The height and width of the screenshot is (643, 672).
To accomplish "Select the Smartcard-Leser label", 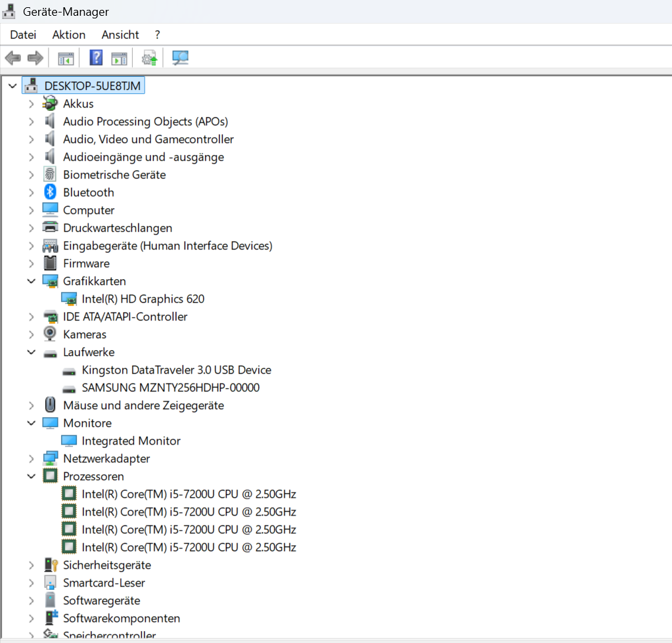I will pyautogui.click(x=104, y=583).
